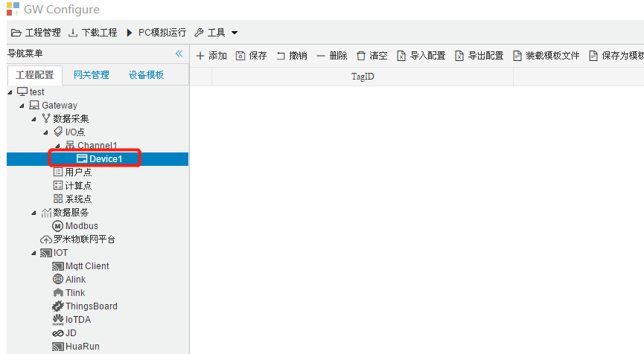Click the 导出配置 export button label

pyautogui.click(x=486, y=56)
